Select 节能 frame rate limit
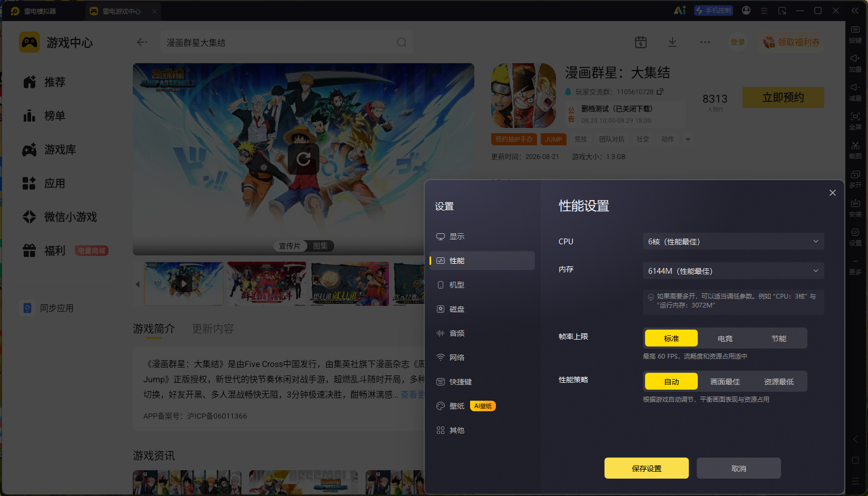This screenshot has width=868, height=496. (x=779, y=339)
